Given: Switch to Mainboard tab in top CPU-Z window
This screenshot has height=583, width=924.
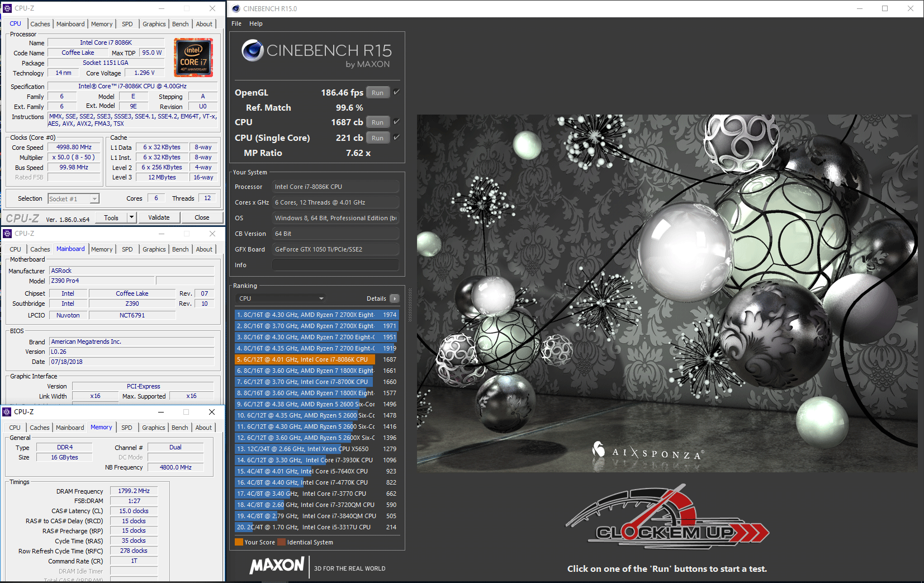Looking at the screenshot, I should (70, 24).
